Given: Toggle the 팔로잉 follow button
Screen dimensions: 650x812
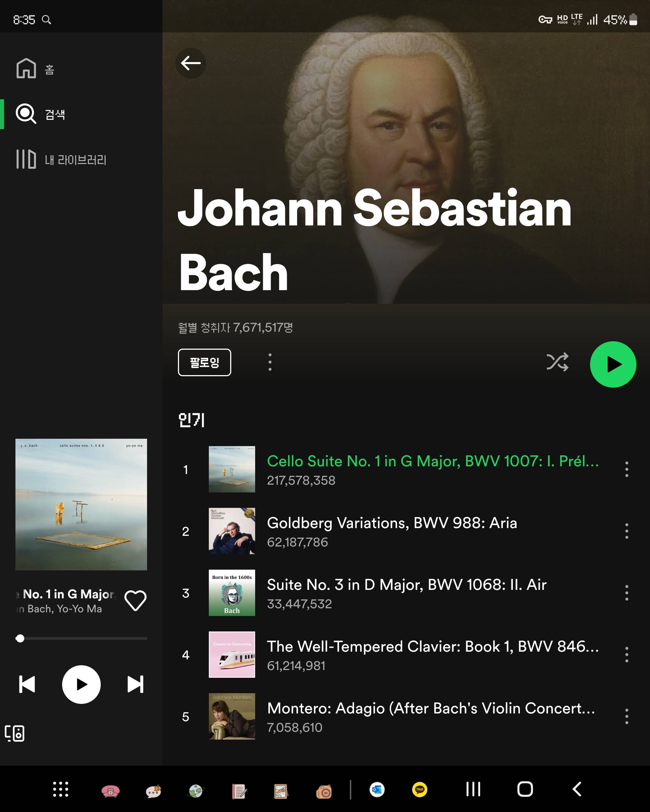Looking at the screenshot, I should (204, 362).
